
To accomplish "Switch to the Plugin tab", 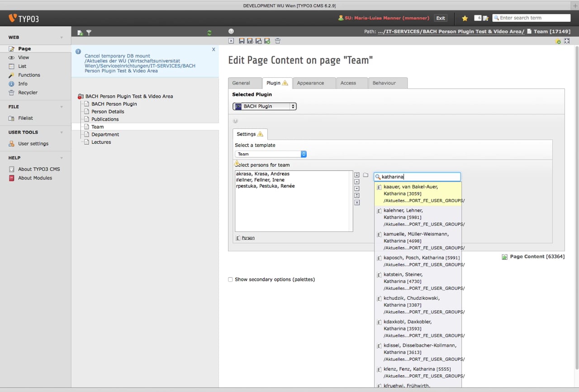I will [x=277, y=83].
